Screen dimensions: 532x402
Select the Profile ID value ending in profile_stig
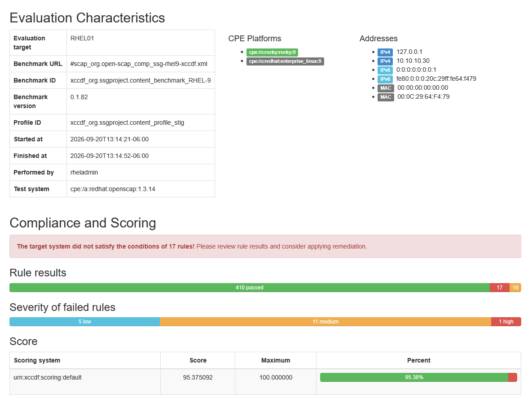coord(127,122)
